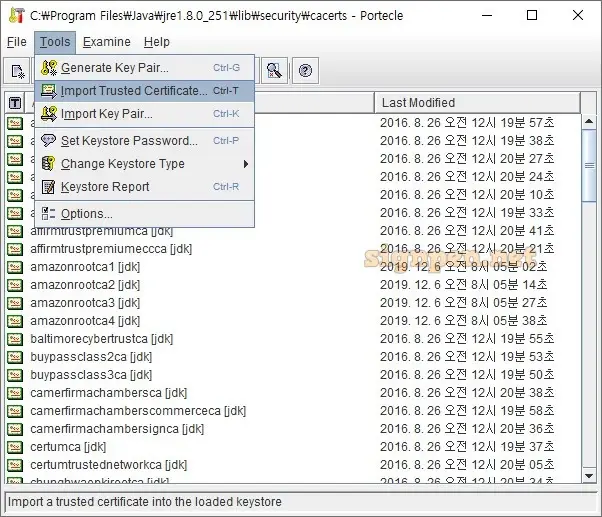Screen dimensions: 602x517
Task: Minimize the Portecle window
Action: [487, 15]
